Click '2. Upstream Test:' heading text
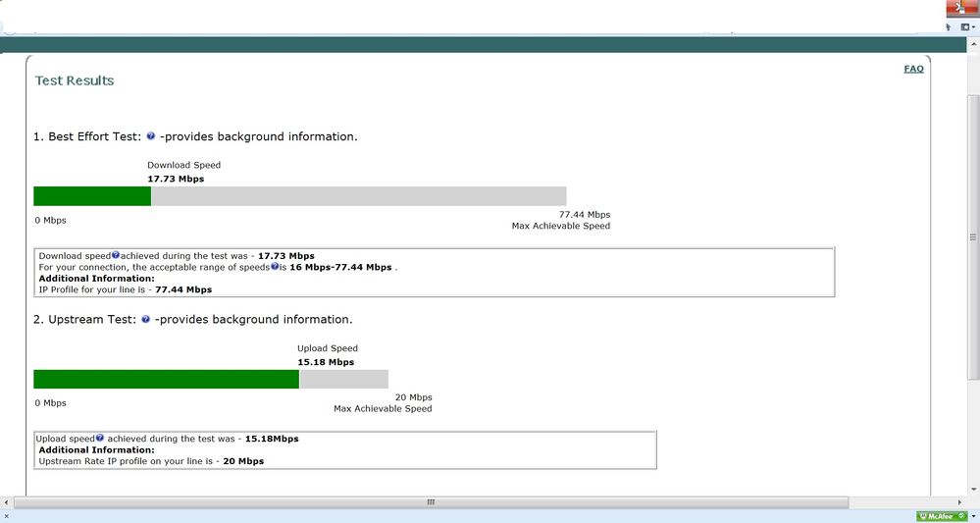Image resolution: width=980 pixels, height=523 pixels. (85, 319)
